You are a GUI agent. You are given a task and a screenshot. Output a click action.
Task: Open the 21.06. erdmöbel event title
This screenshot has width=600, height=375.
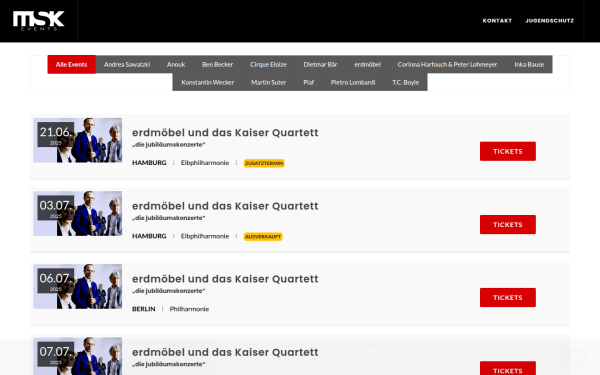[225, 132]
